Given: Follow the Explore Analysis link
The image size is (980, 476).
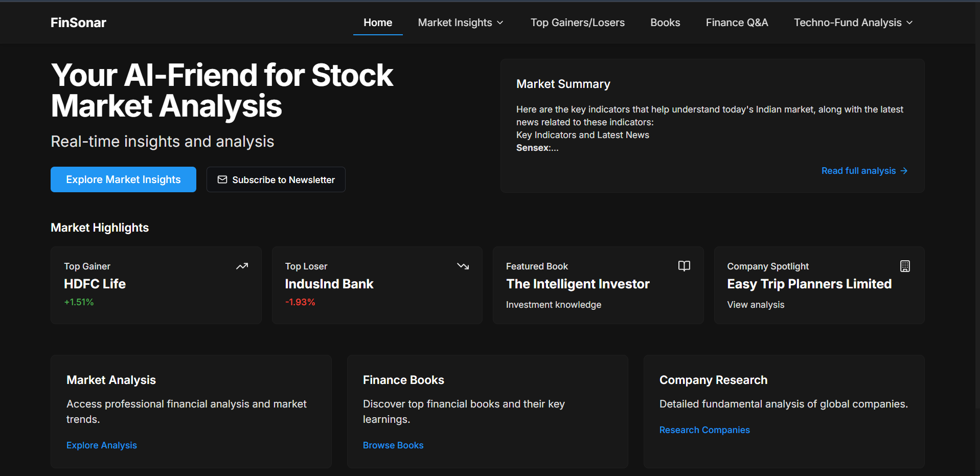Looking at the screenshot, I should [x=102, y=445].
